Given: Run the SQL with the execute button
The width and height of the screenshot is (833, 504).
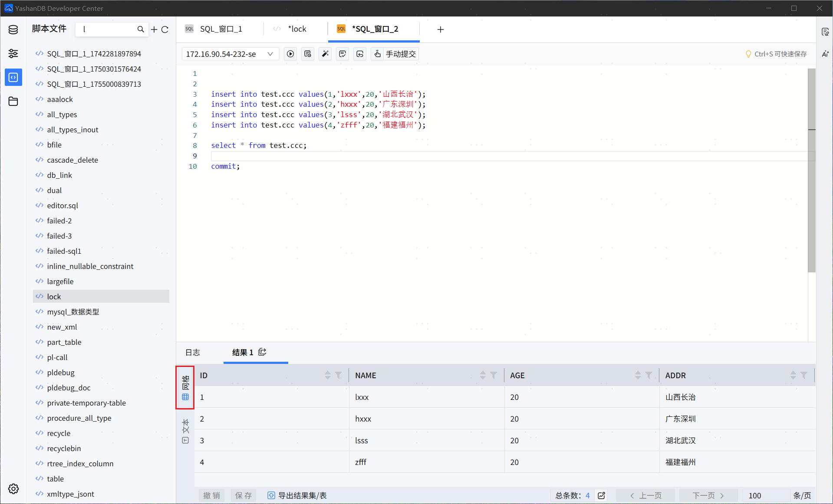Looking at the screenshot, I should pos(290,54).
